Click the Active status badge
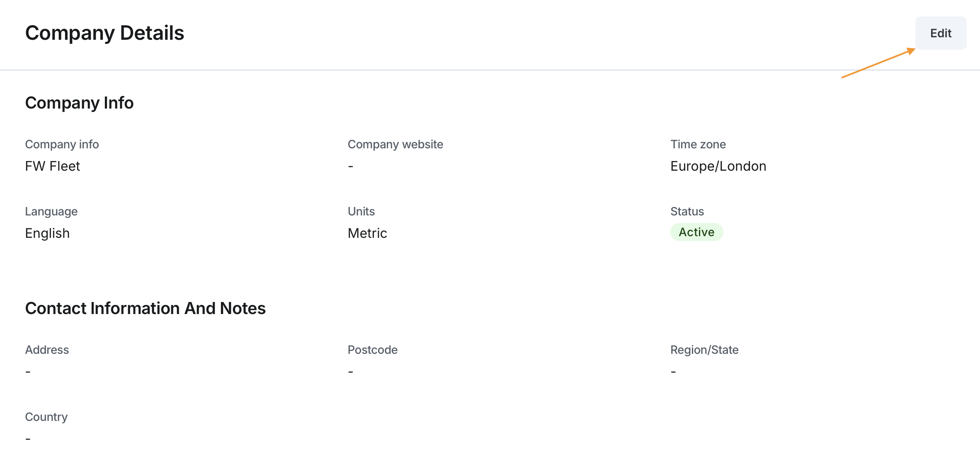This screenshot has width=980, height=469. click(696, 232)
